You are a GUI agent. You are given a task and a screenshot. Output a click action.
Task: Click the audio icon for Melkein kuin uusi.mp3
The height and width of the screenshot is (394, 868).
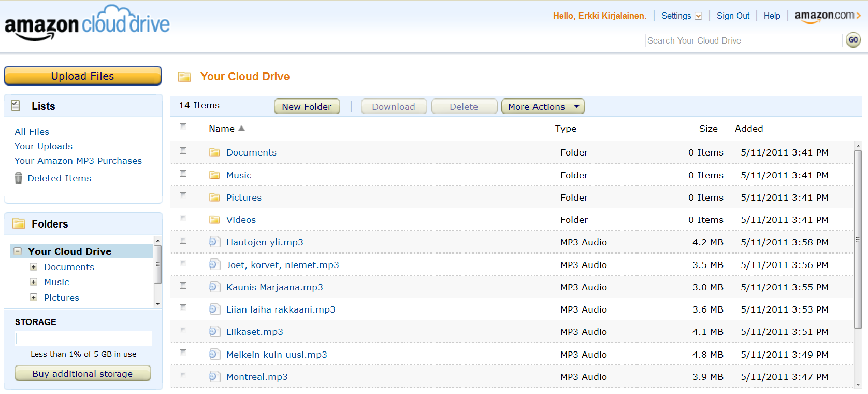(214, 354)
